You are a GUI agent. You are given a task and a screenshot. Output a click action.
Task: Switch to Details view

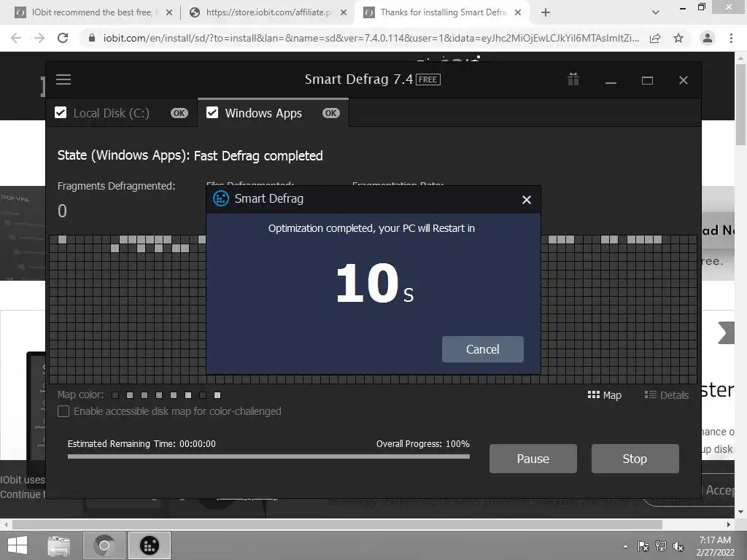coord(667,394)
